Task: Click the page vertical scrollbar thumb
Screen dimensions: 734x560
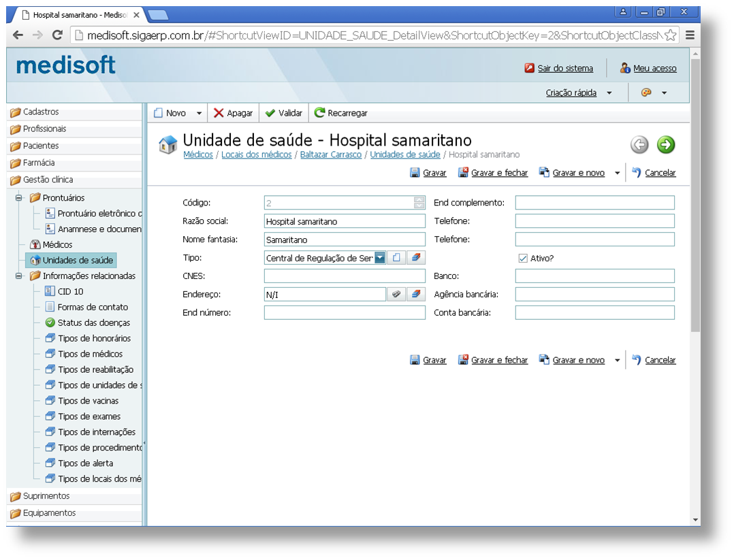Action: coord(695,195)
